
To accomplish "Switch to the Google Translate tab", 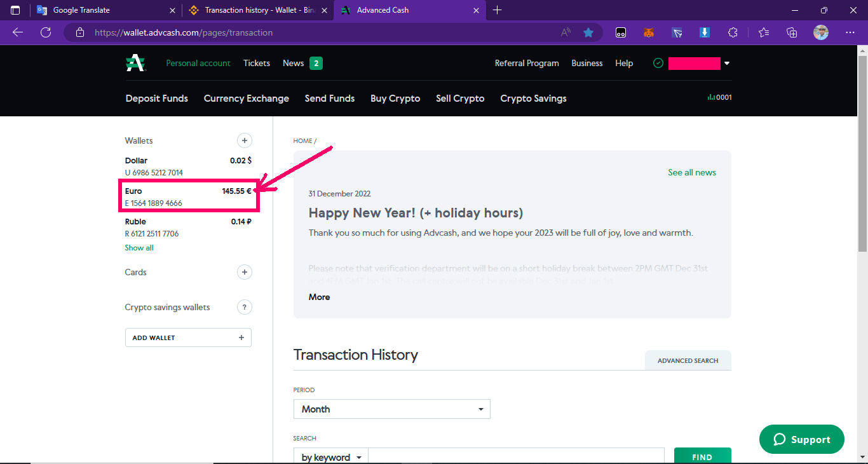I will pyautogui.click(x=105, y=10).
